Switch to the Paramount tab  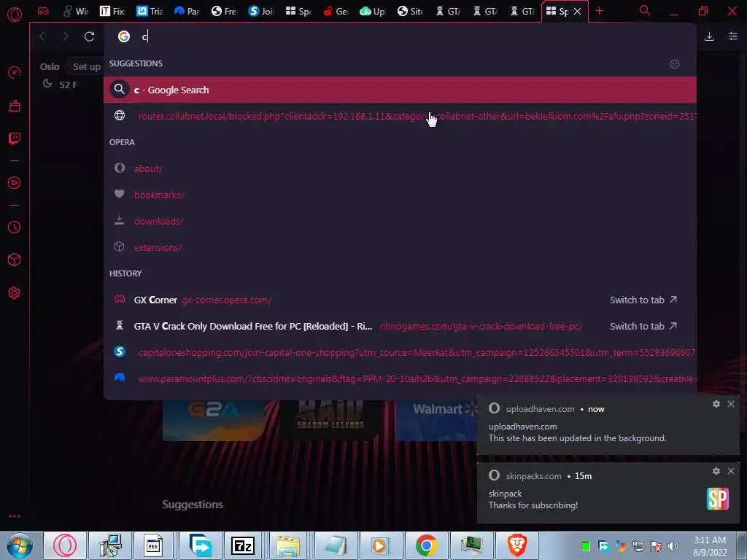(187, 11)
